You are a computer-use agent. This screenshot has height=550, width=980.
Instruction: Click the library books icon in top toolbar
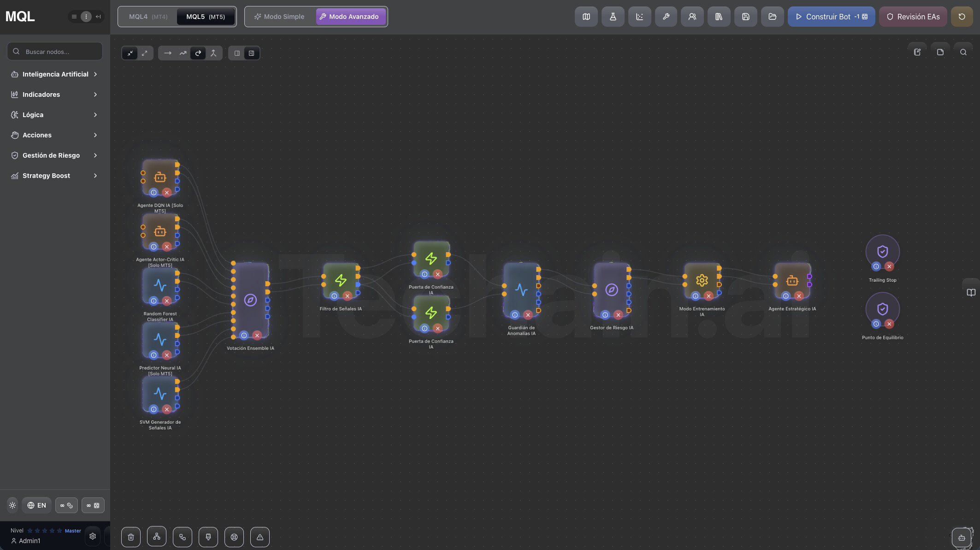719,17
